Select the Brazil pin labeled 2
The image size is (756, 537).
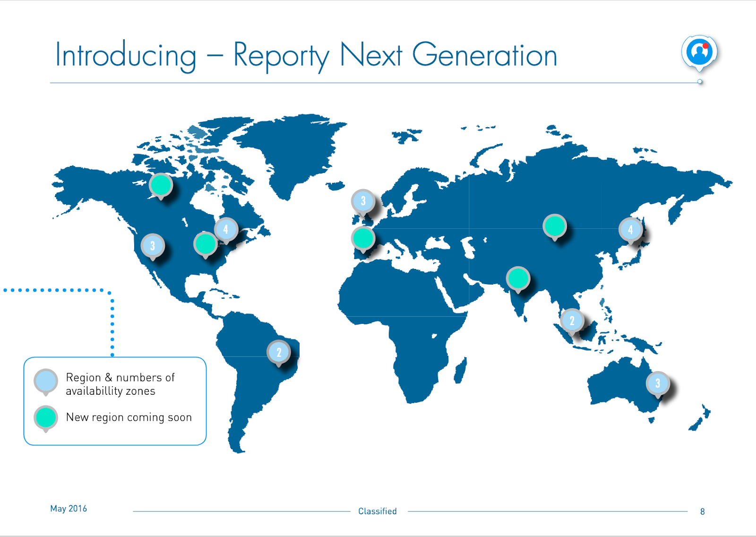[279, 354]
